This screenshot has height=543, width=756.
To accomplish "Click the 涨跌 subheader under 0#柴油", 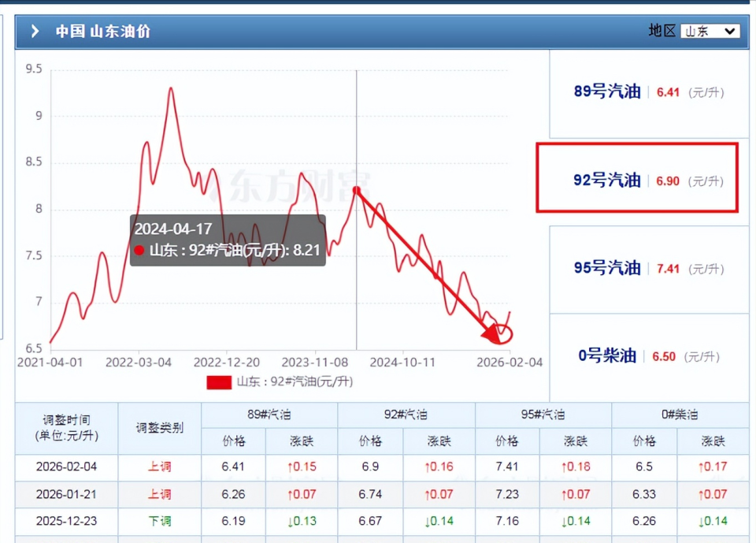I will click(x=713, y=441).
